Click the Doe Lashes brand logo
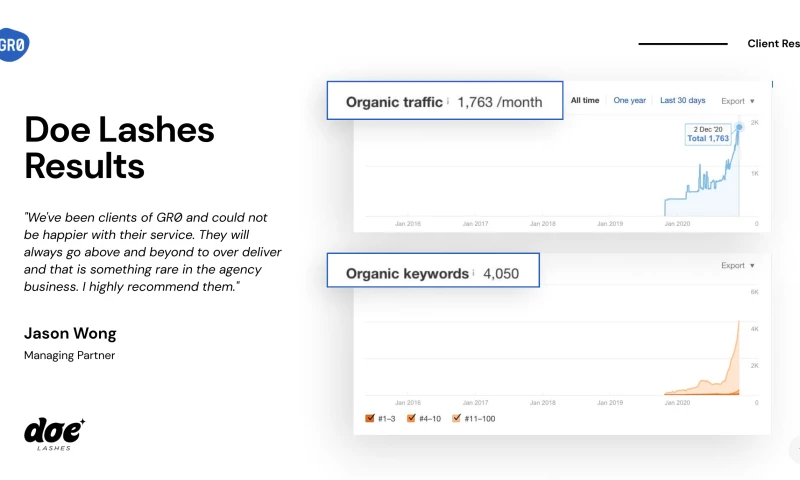The width and height of the screenshot is (800, 480). pyautogui.click(x=54, y=433)
